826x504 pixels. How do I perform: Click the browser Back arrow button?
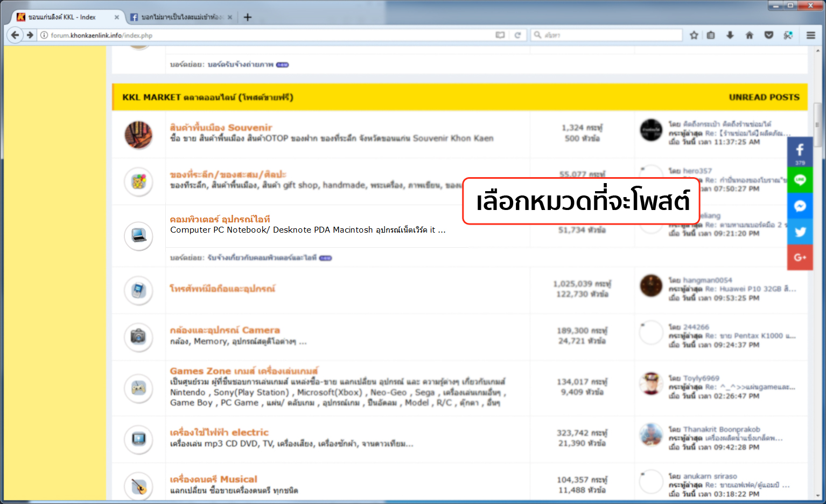click(x=15, y=35)
